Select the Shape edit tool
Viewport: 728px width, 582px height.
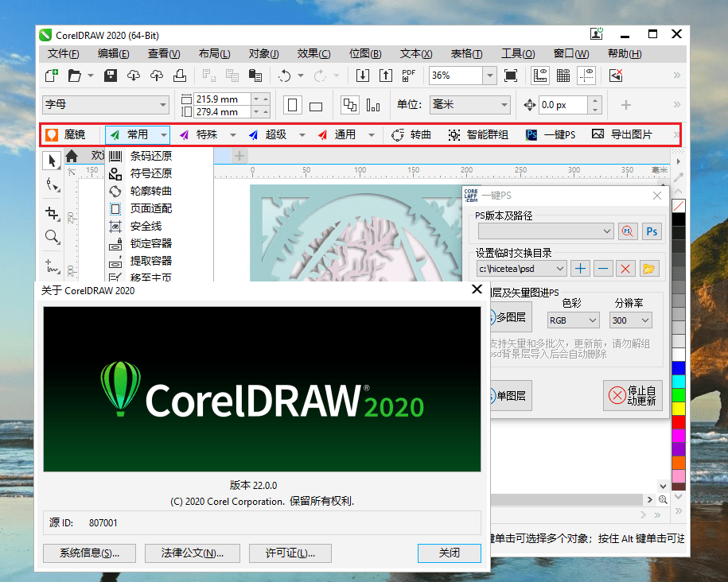[x=53, y=184]
